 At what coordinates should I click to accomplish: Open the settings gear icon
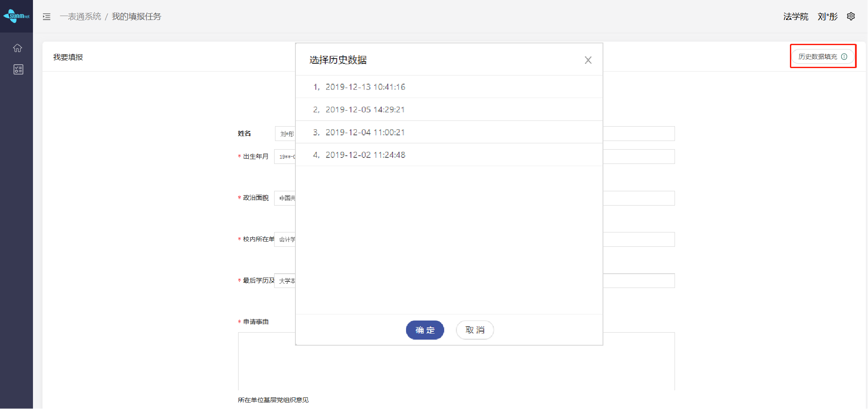(851, 16)
